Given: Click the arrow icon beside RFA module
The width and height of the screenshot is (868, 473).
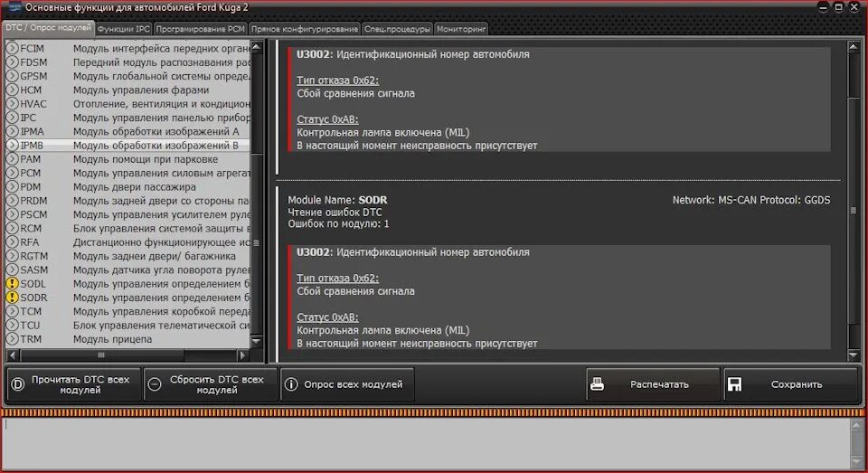Looking at the screenshot, I should 12,242.
